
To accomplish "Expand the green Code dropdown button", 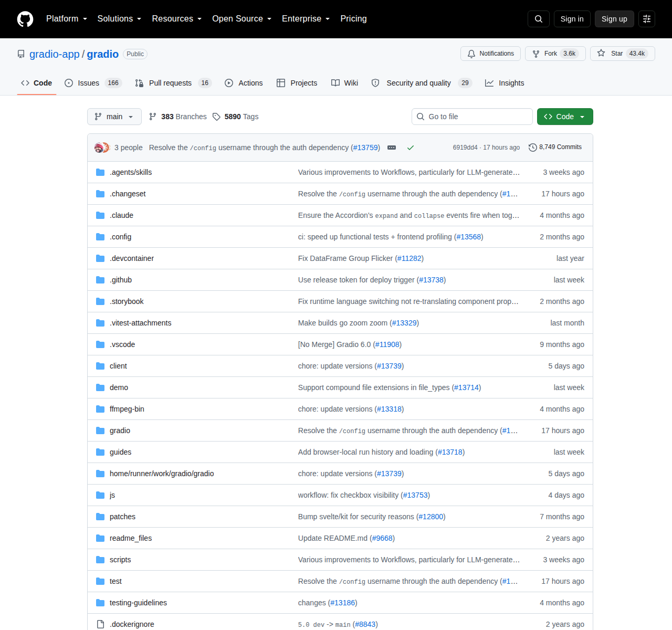I will click(565, 117).
